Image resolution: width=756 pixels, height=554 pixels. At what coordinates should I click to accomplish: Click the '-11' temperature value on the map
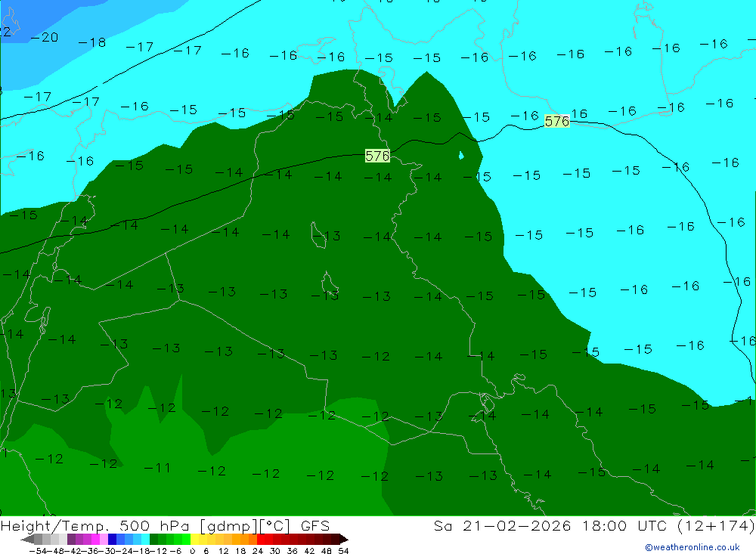coord(157,468)
